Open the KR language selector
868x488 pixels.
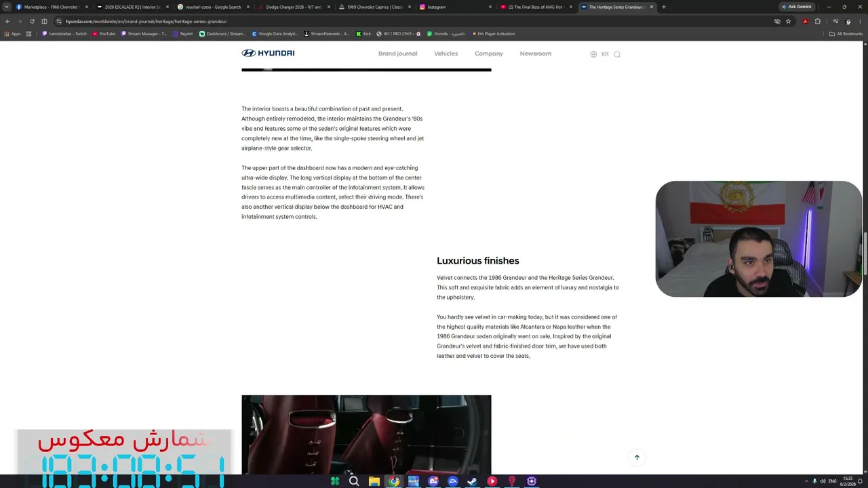tap(605, 54)
